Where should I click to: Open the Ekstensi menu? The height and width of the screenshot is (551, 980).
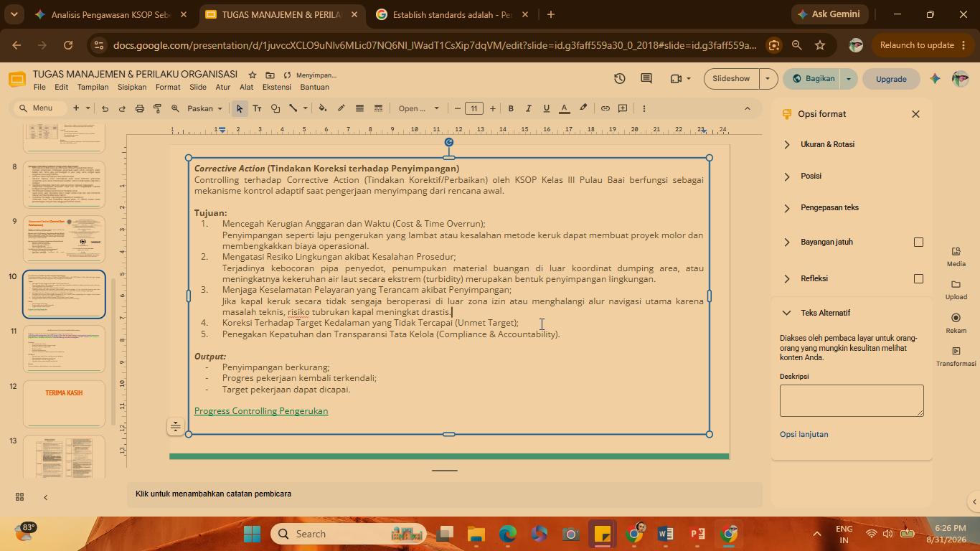(277, 87)
